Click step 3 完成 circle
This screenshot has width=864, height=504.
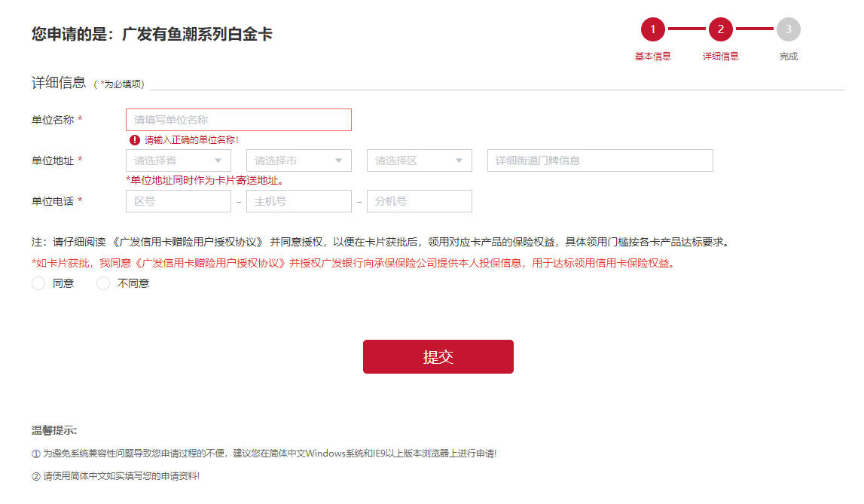point(789,29)
